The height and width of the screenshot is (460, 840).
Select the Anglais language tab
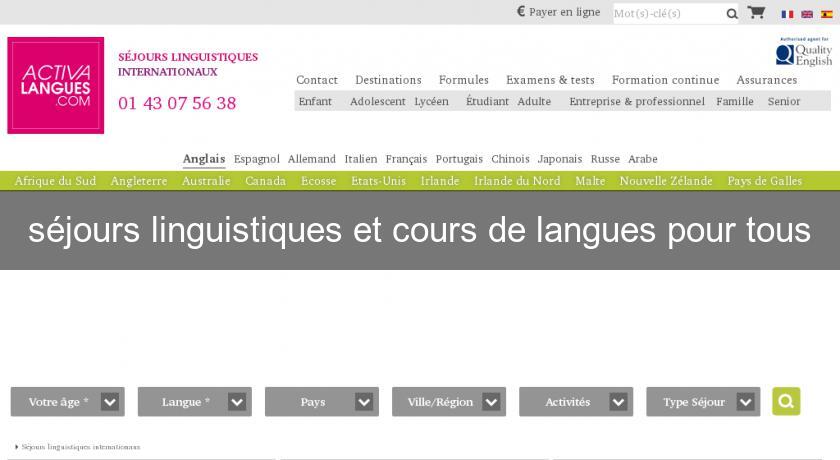[204, 159]
